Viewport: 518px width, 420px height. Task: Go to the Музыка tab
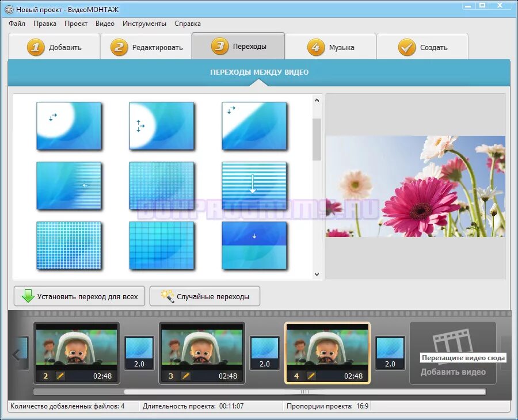[331, 47]
